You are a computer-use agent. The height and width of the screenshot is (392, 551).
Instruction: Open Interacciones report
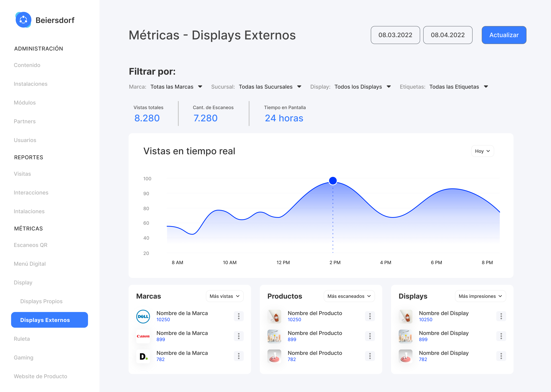tap(31, 193)
